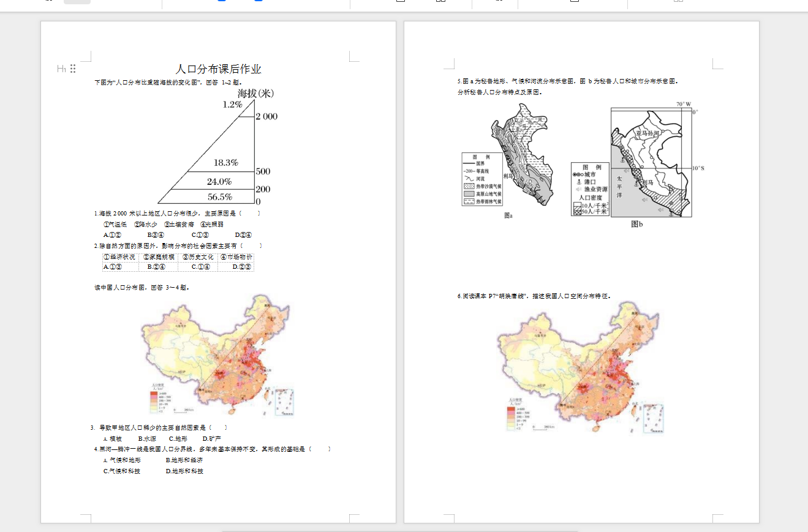The width and height of the screenshot is (808, 532).
Task: Click the 图a caption
Action: pyautogui.click(x=508, y=215)
